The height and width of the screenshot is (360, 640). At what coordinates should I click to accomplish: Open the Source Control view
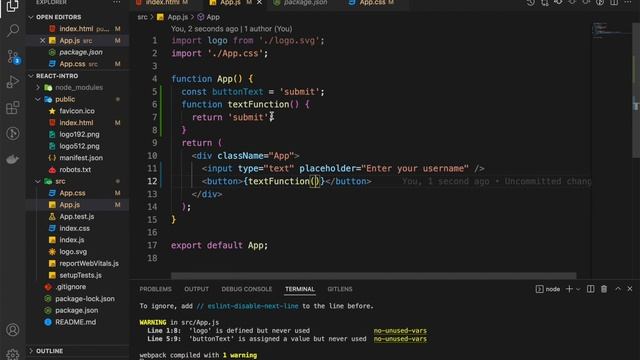tap(13, 56)
